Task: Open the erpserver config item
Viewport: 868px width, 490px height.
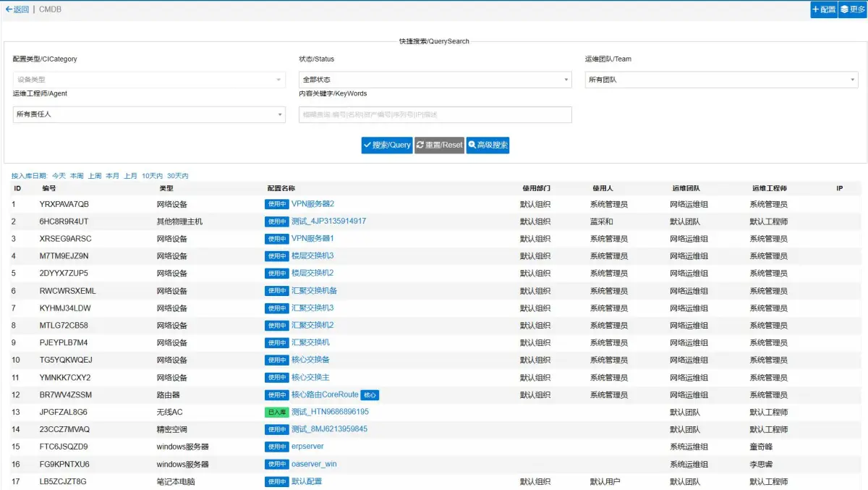Action: [x=307, y=447]
